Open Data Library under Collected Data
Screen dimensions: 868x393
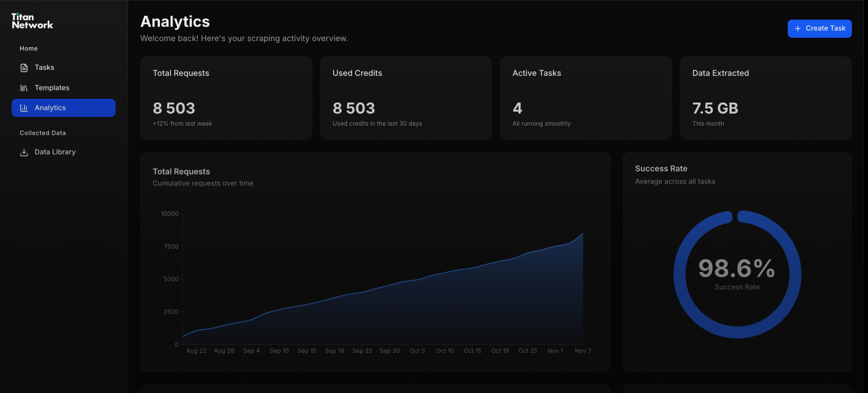55,152
